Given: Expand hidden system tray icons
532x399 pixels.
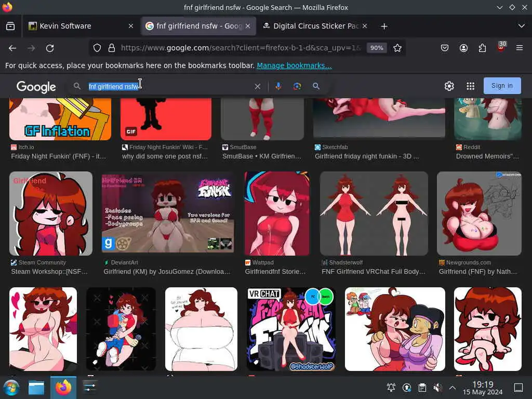Looking at the screenshot, I should pyautogui.click(x=453, y=387).
